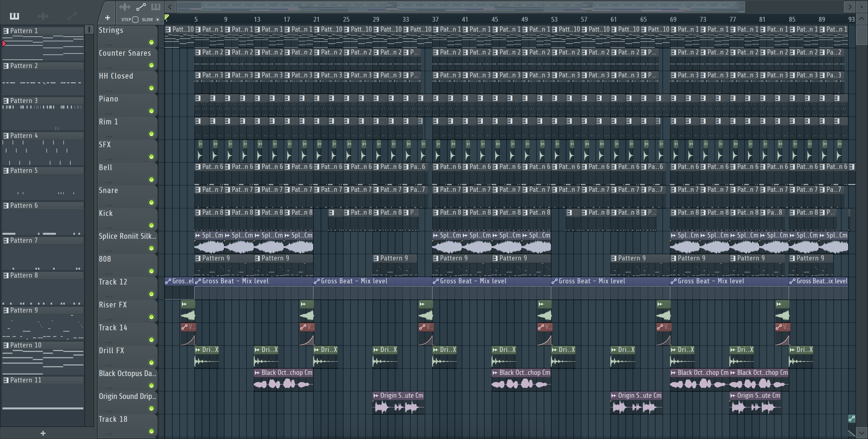Image resolution: width=868 pixels, height=439 pixels.
Task: Click the square dot button in top-right corner
Action: [862, 7]
